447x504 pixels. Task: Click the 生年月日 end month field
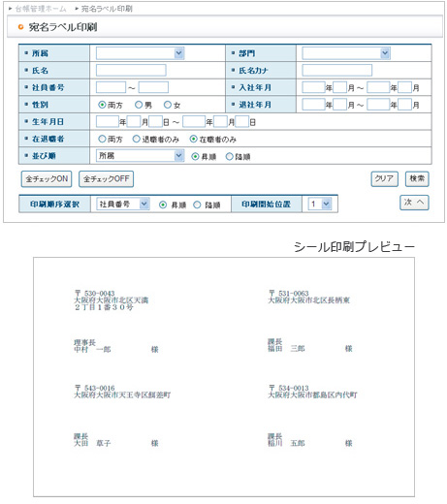[x=220, y=122]
